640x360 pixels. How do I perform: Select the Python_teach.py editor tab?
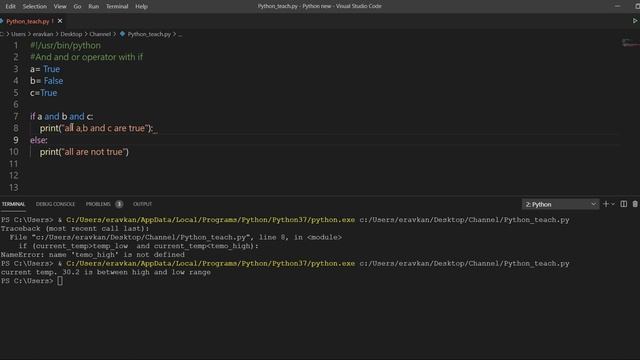click(x=27, y=21)
